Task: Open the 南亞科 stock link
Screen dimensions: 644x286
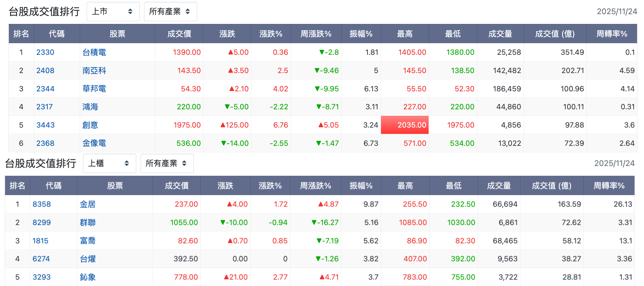Action: 94,71
